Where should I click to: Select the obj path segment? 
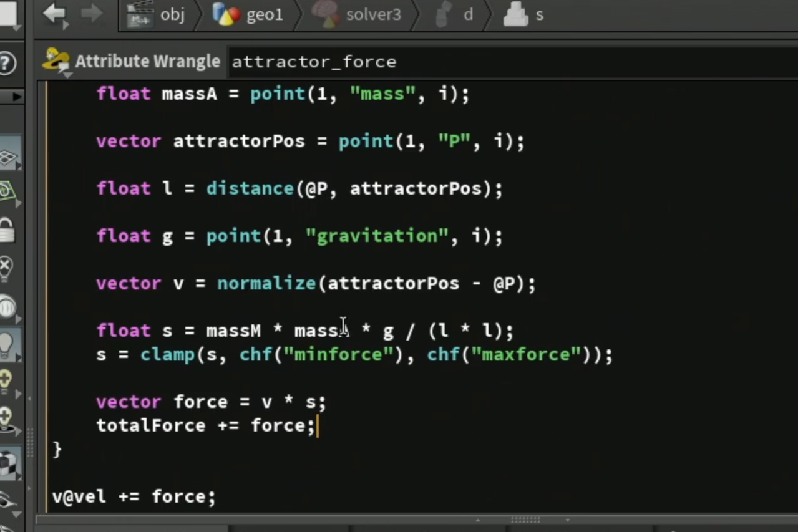pos(172,14)
